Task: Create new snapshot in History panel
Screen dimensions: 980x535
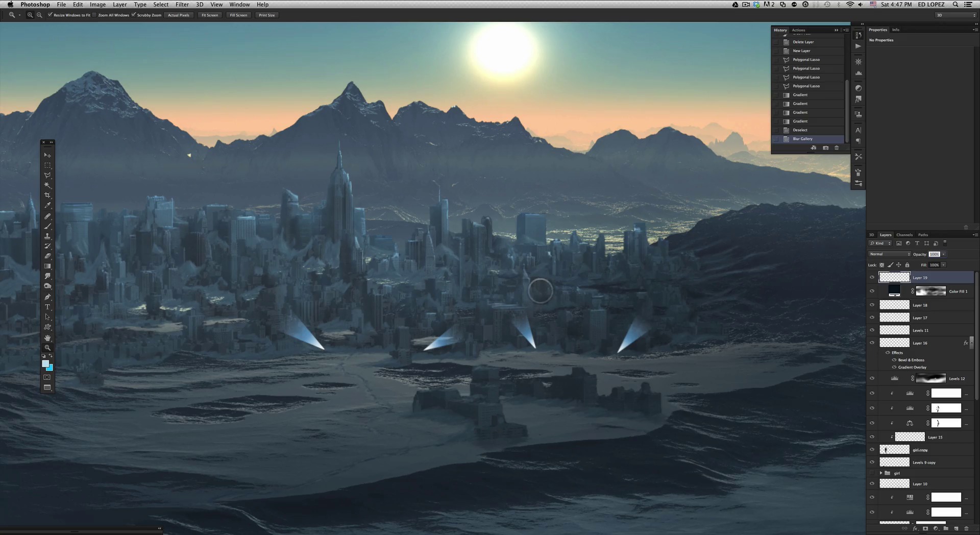Action: tap(825, 148)
